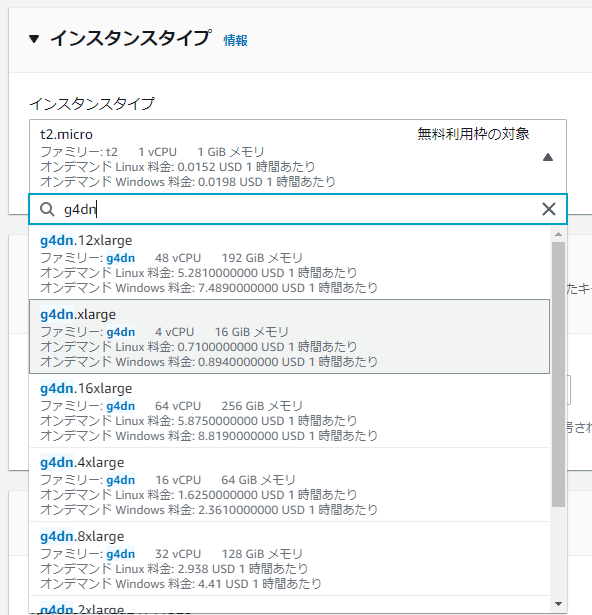This screenshot has width=592, height=615.
Task: Click the dropdown list scrollbar thumb
Action: click(558, 374)
